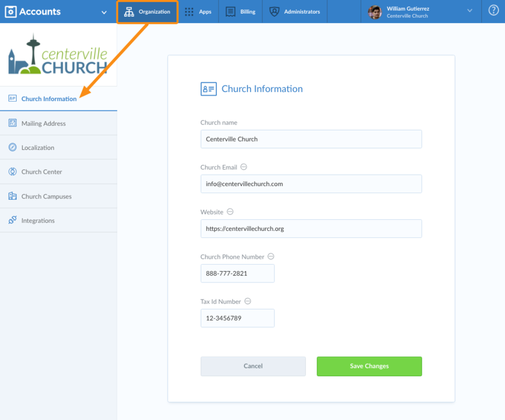Click the Church Information badge icon
The image size is (505, 420).
click(x=12, y=99)
